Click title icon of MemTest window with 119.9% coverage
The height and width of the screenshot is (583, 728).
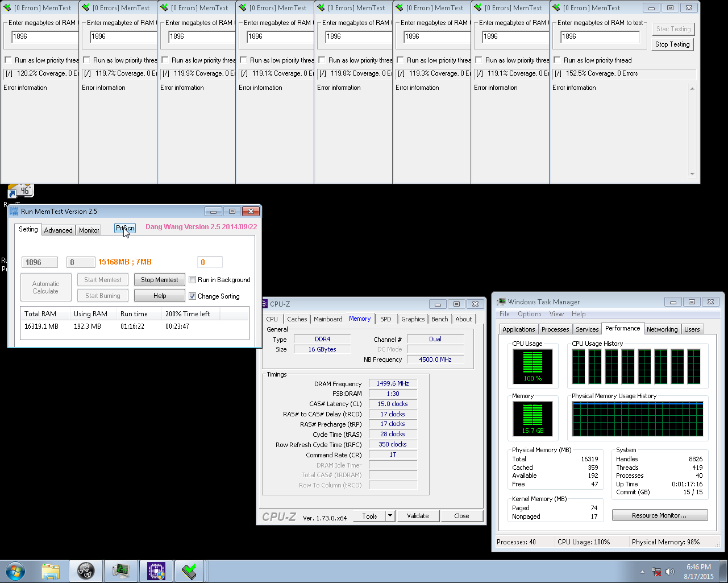coord(164,8)
